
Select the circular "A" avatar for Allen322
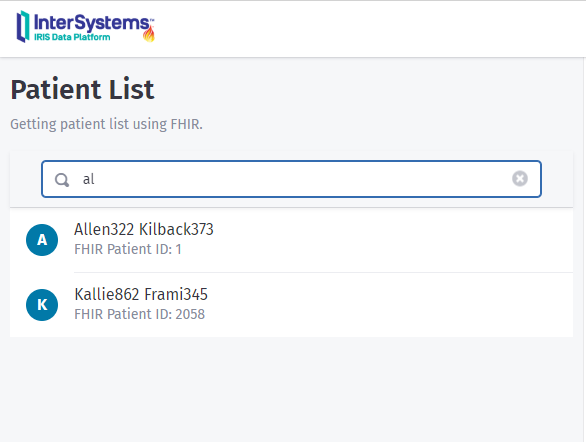42,240
